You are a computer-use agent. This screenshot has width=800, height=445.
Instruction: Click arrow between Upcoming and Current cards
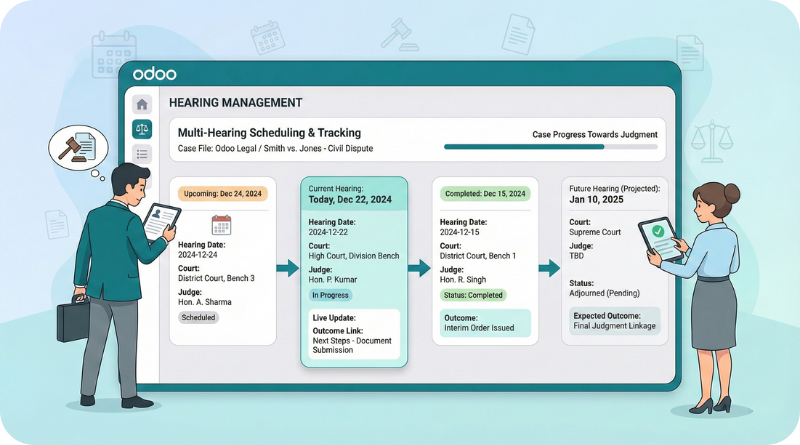[x=288, y=267]
